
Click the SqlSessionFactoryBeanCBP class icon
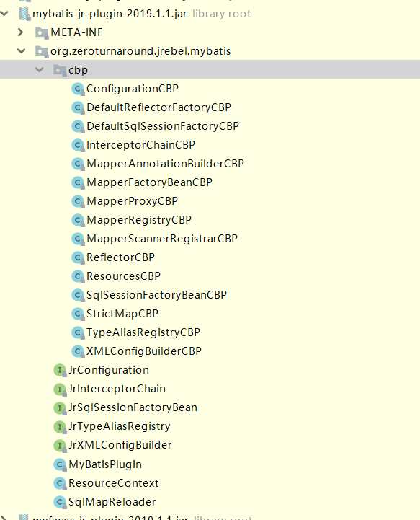pos(78,295)
